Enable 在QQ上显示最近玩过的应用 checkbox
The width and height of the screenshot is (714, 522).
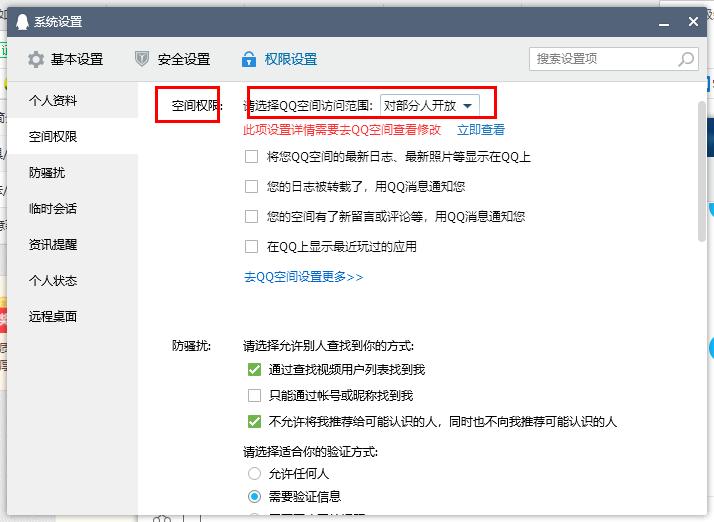pos(251,246)
